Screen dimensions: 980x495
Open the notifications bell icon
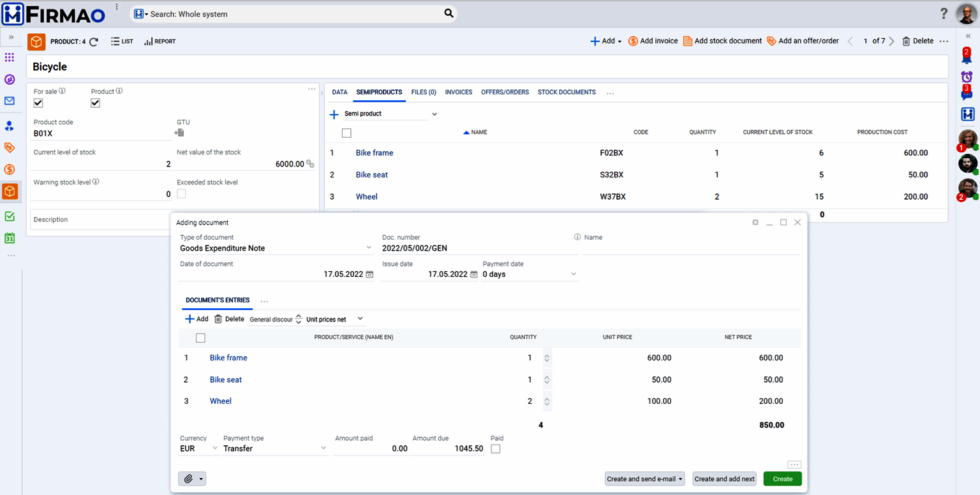click(x=967, y=57)
